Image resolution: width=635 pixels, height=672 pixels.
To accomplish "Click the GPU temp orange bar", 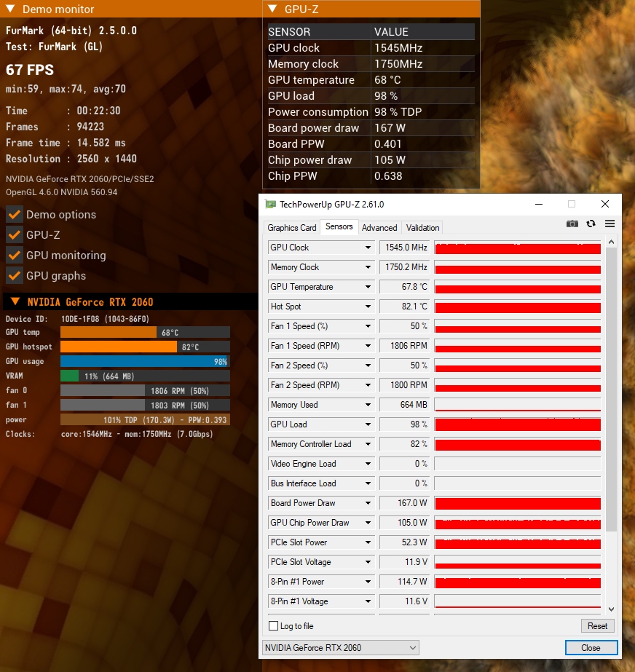I will (109, 332).
